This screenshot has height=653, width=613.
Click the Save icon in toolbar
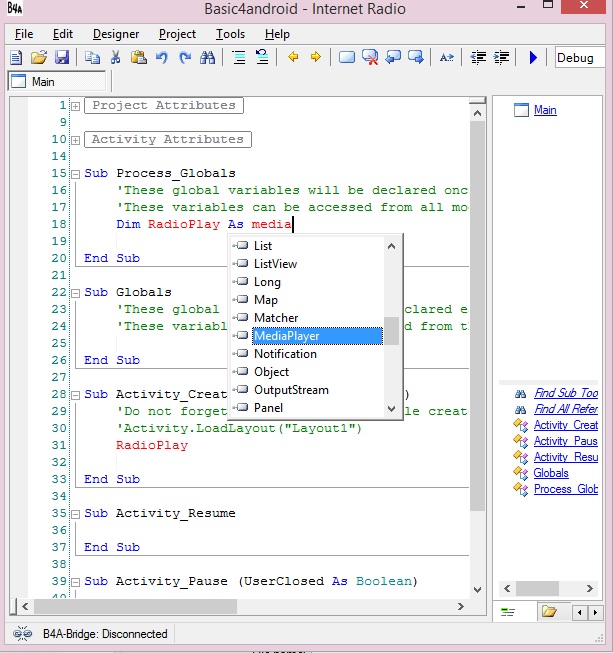(62, 58)
